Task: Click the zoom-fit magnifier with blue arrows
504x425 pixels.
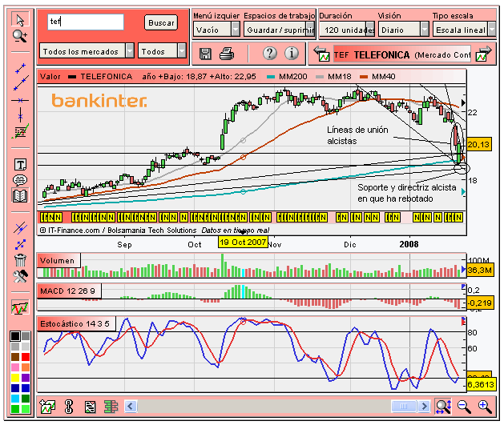Action: (443, 407)
